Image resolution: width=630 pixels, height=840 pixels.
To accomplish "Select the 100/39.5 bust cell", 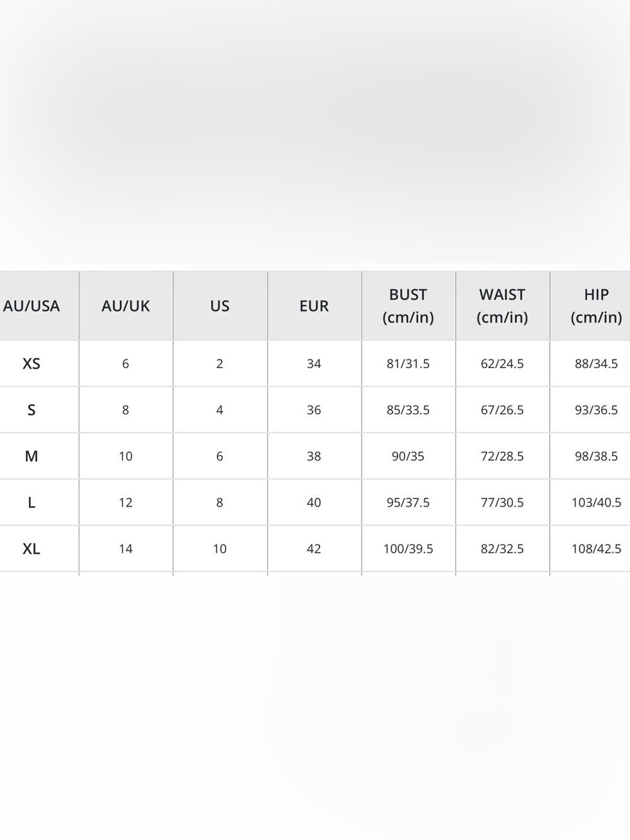I will coord(408,549).
